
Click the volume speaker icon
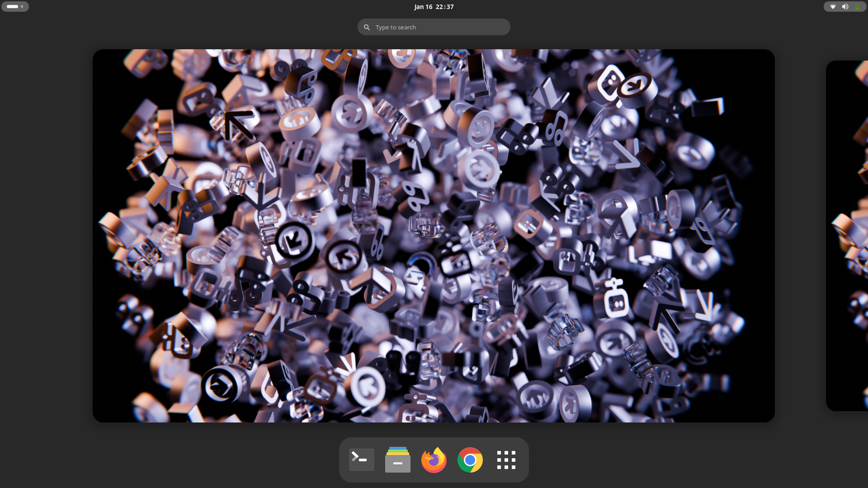(x=845, y=7)
